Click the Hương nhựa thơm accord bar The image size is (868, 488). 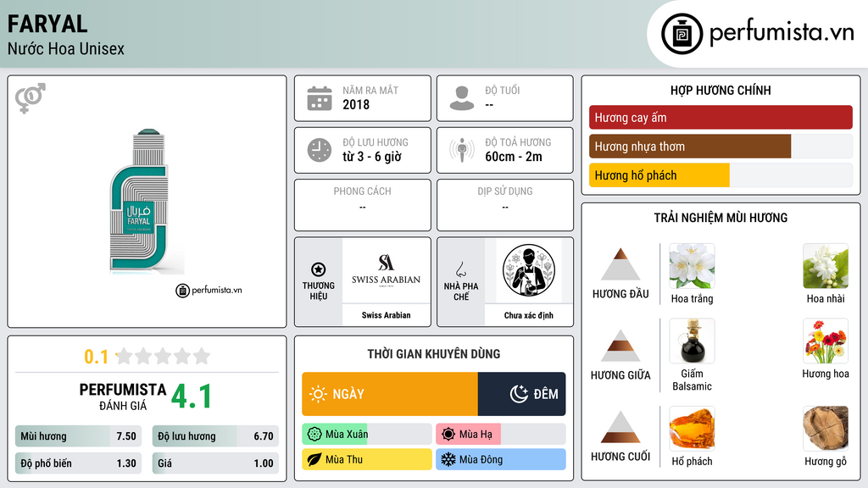click(x=721, y=146)
